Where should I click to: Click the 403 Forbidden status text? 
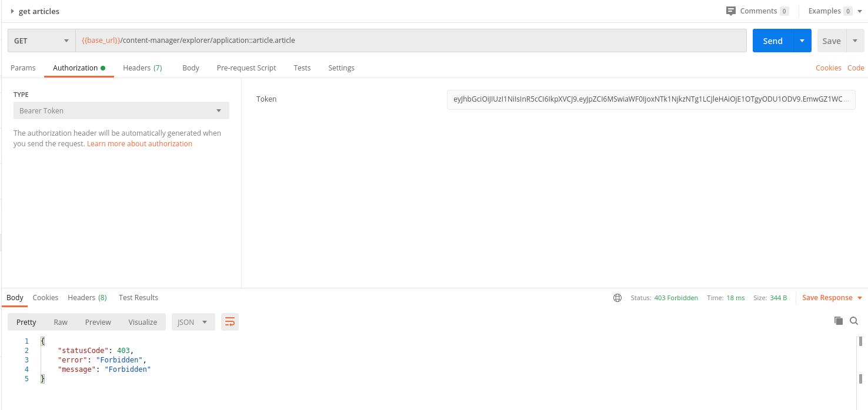(x=676, y=298)
